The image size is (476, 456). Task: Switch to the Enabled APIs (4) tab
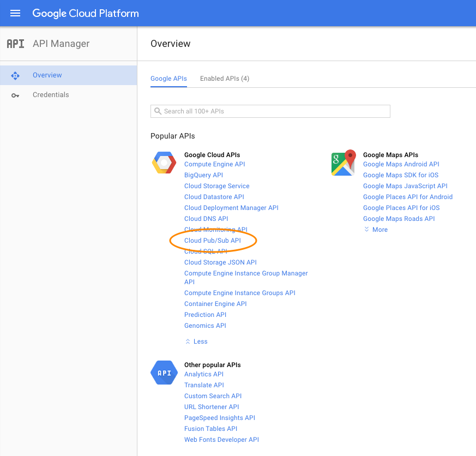(x=225, y=79)
